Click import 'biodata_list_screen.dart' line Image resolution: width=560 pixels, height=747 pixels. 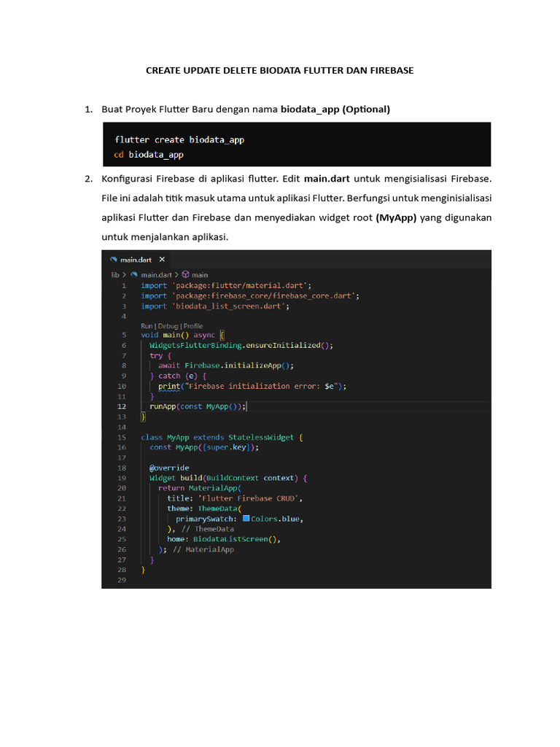[215, 306]
